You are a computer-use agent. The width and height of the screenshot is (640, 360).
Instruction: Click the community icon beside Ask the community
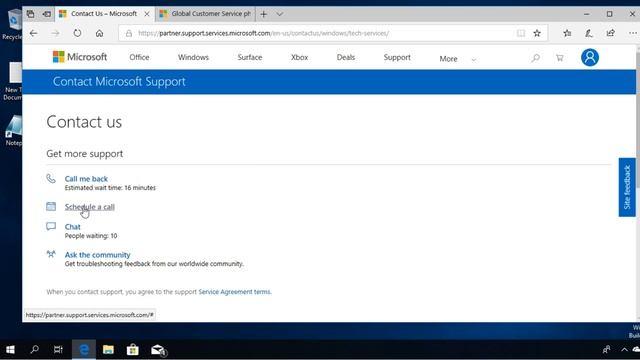[51, 254]
